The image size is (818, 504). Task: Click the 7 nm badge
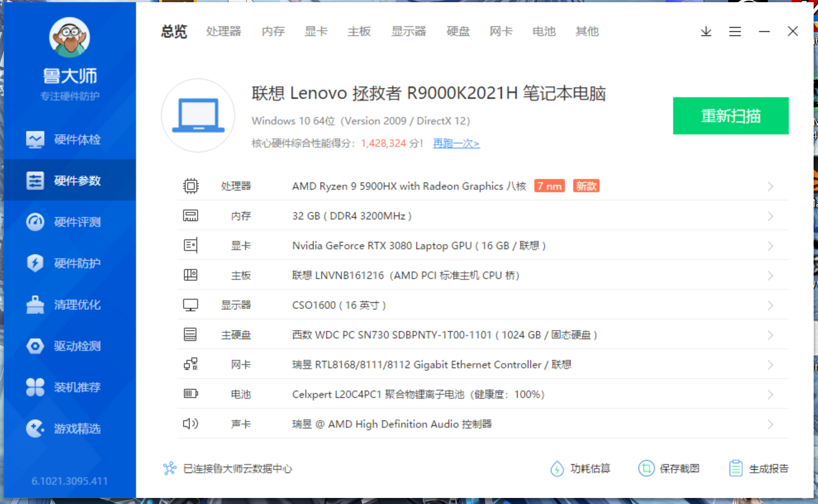click(550, 186)
